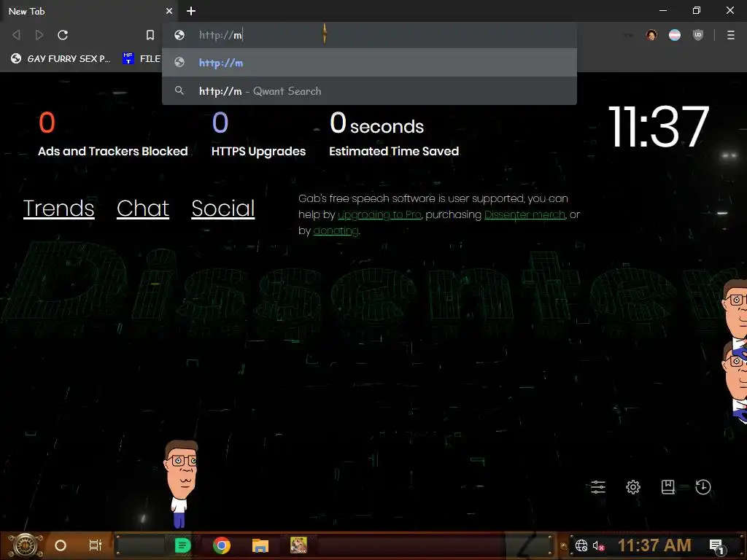Open the Trends link

[x=58, y=208]
